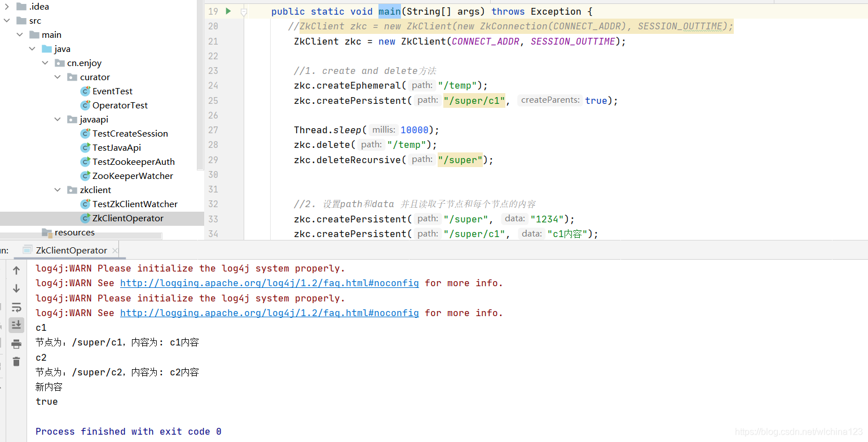
Task: Open the OperatorTest class icon in tree
Action: [85, 105]
